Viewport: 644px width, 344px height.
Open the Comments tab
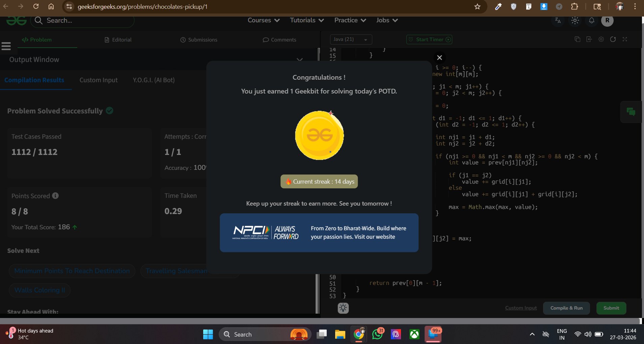(x=279, y=40)
